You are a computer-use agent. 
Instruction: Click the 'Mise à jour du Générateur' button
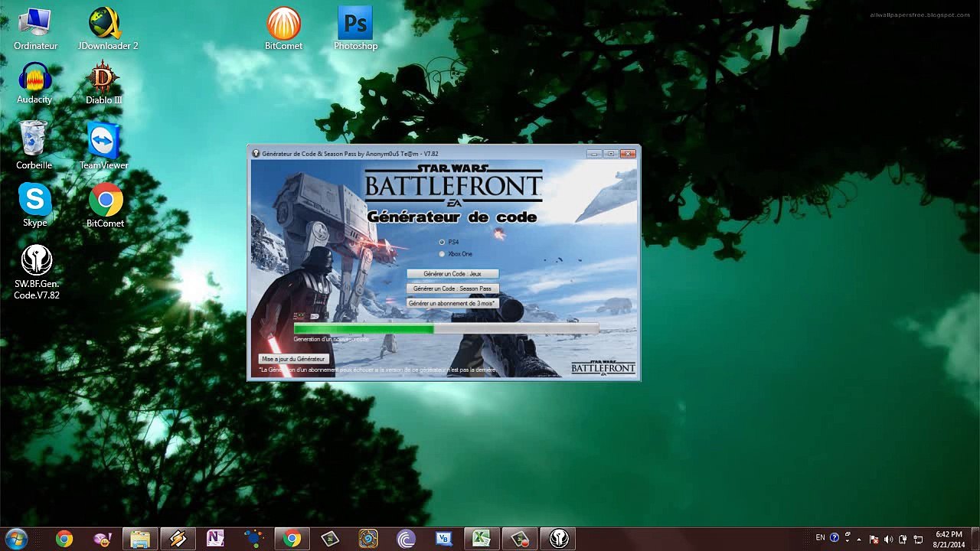294,359
